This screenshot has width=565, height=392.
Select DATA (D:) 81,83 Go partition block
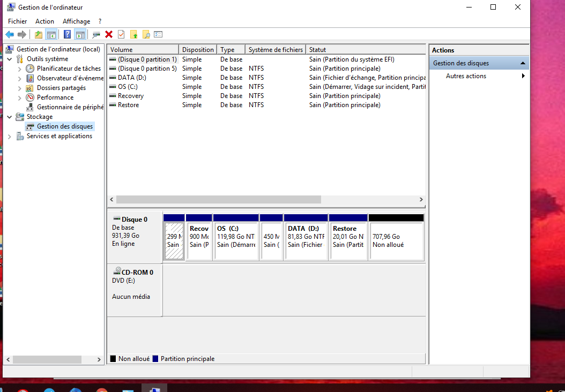point(306,241)
